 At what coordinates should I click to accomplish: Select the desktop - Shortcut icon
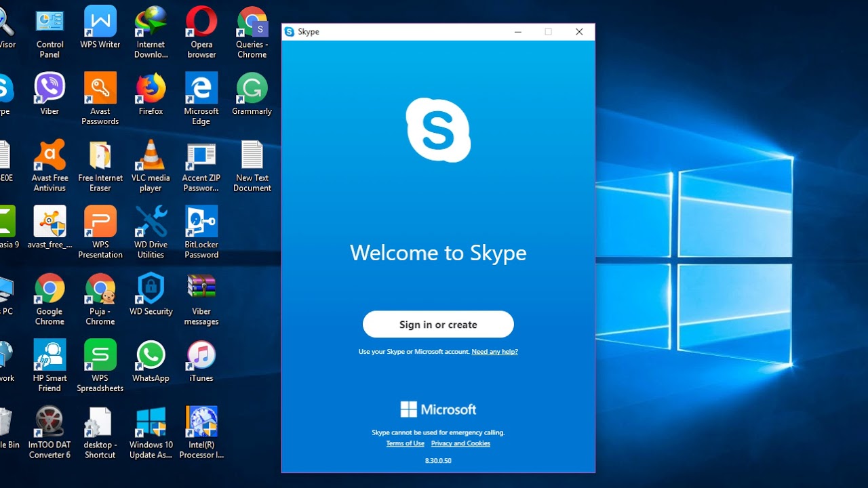(x=100, y=432)
